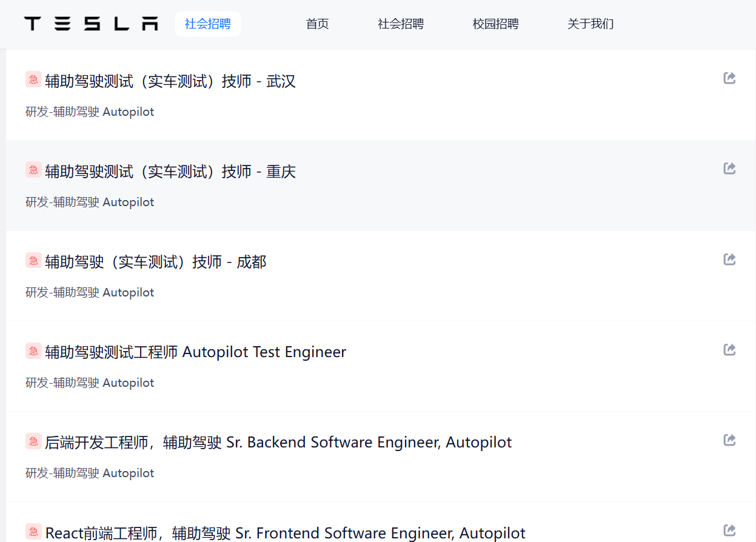Viewport: 756px width, 542px height.
Task: Click urgent badge on 武汉 job
Action: (x=33, y=79)
